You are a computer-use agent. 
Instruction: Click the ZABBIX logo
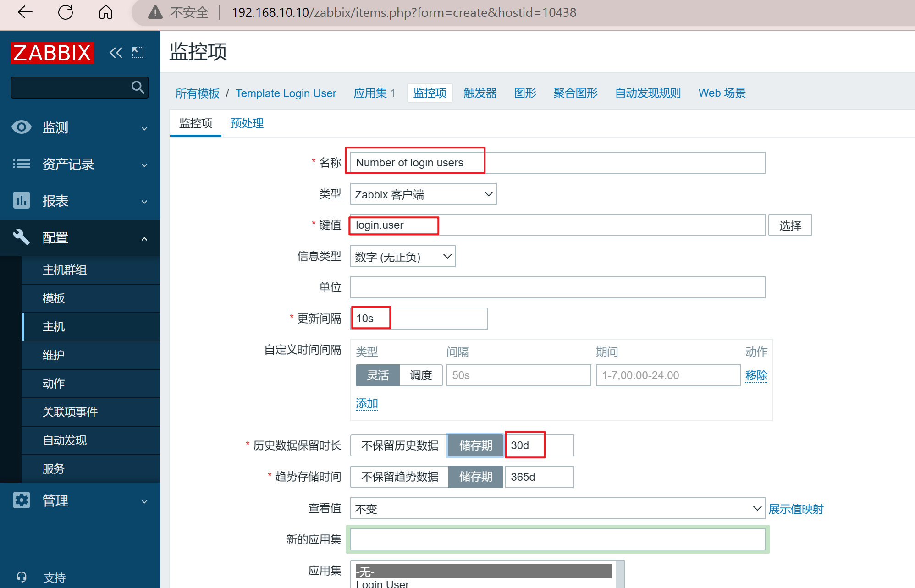[52, 53]
